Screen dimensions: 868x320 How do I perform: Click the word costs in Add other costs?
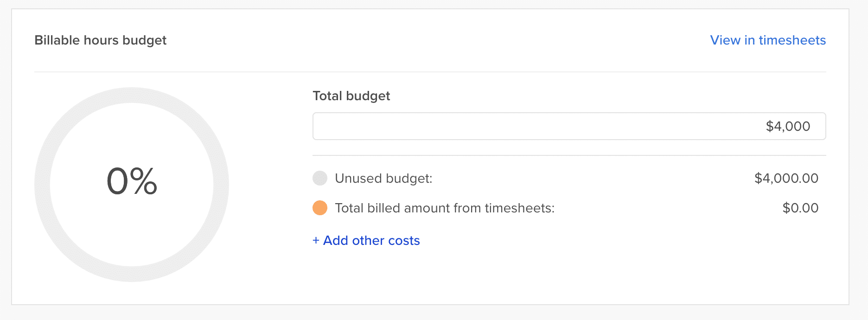click(x=404, y=241)
